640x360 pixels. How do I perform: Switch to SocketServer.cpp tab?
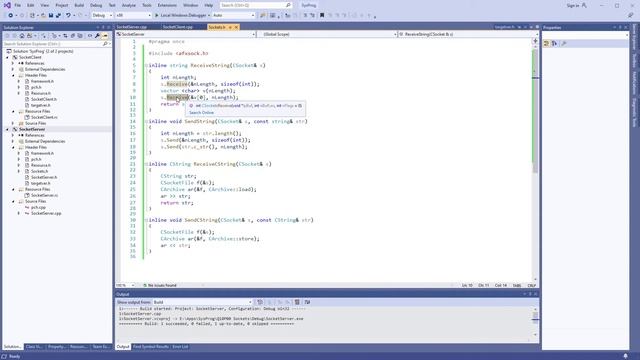click(132, 27)
